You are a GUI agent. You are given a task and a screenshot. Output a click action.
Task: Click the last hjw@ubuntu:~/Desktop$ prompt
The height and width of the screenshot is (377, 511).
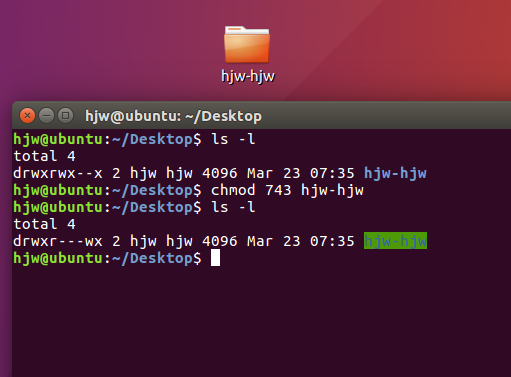coord(107,258)
